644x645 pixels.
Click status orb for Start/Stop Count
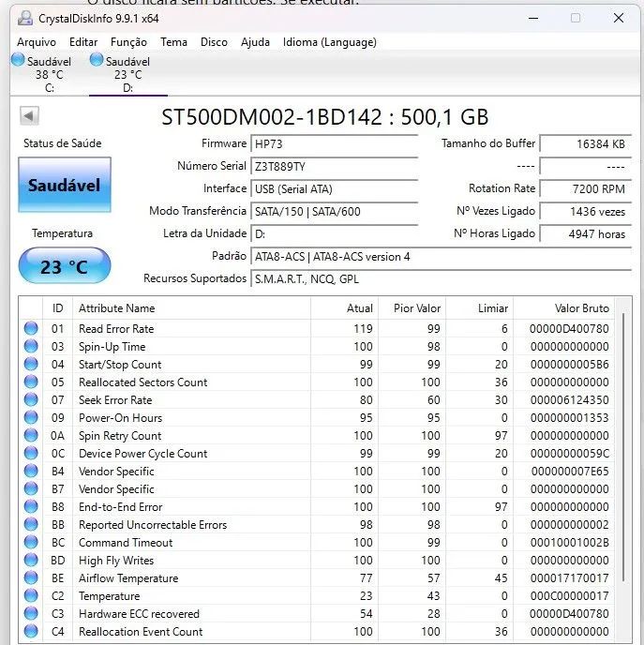coord(31,364)
